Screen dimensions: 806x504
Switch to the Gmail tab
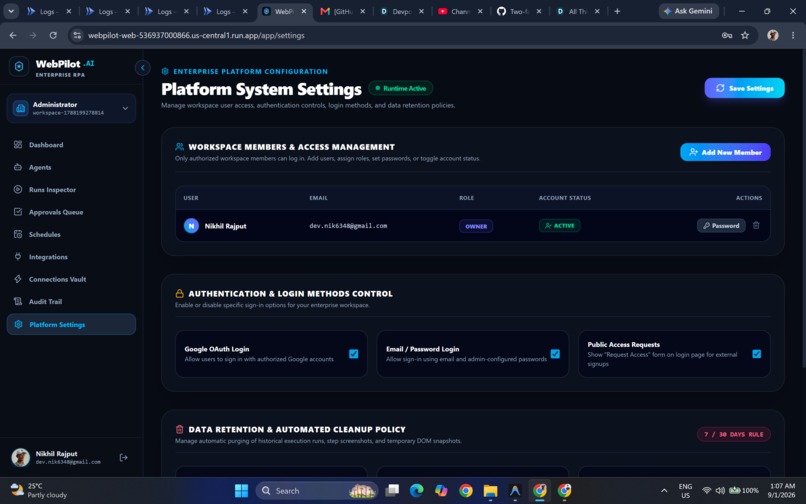point(341,11)
